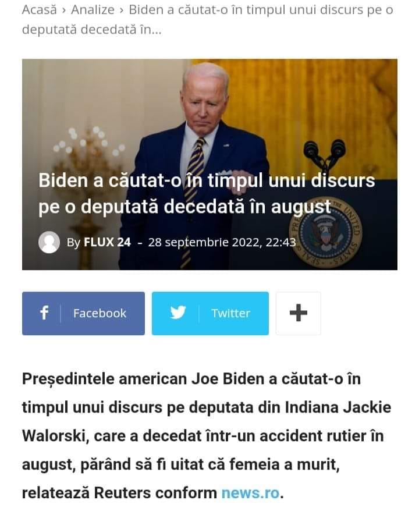The width and height of the screenshot is (419, 532).
Task: Open the FLUX 24 author page
Action: (107, 242)
